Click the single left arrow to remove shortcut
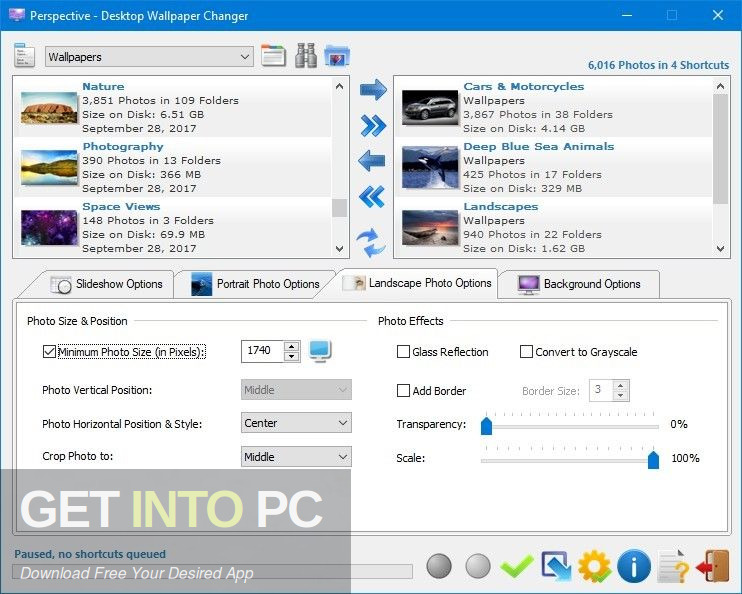Viewport: 742px width, 594px height. [x=372, y=161]
